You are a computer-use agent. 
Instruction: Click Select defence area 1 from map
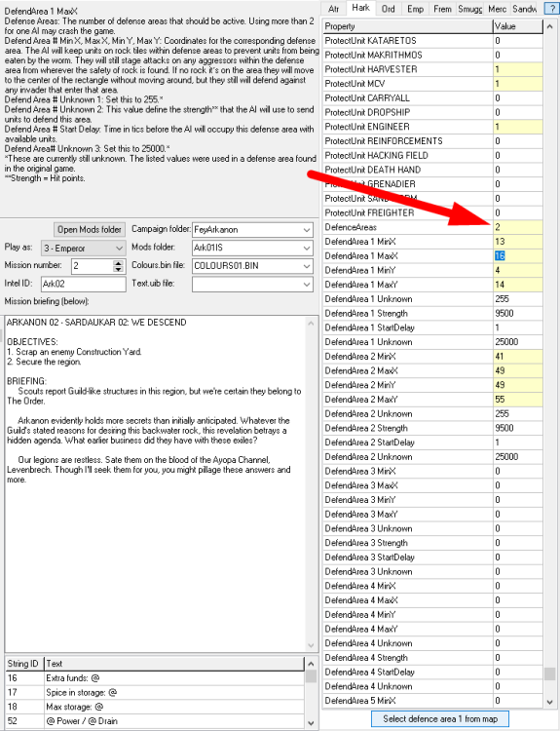[x=440, y=718]
